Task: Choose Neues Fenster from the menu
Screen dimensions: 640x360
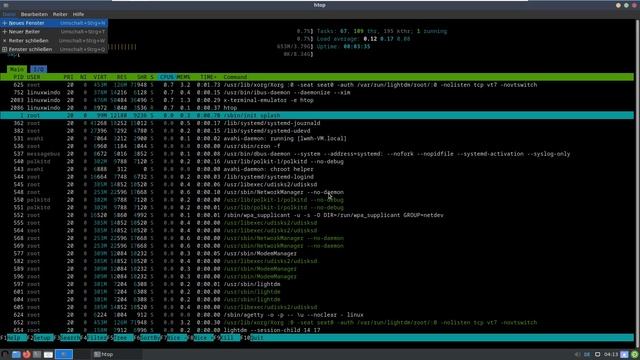Action: (54, 23)
